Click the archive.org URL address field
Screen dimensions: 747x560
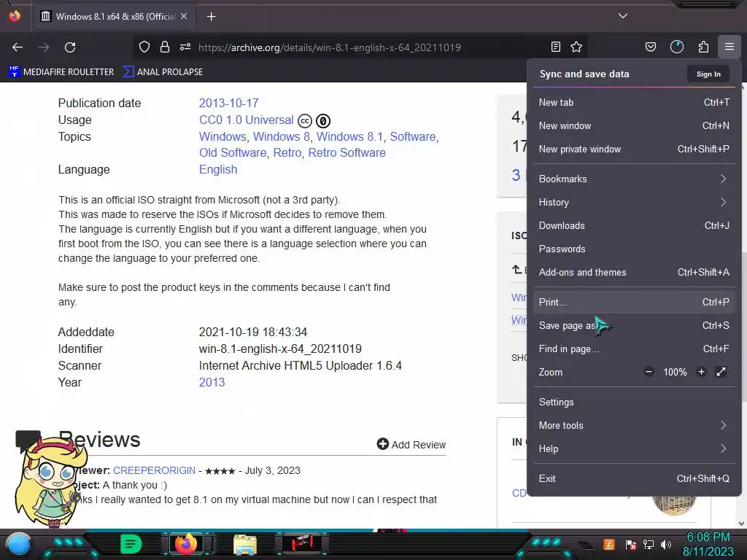click(330, 47)
